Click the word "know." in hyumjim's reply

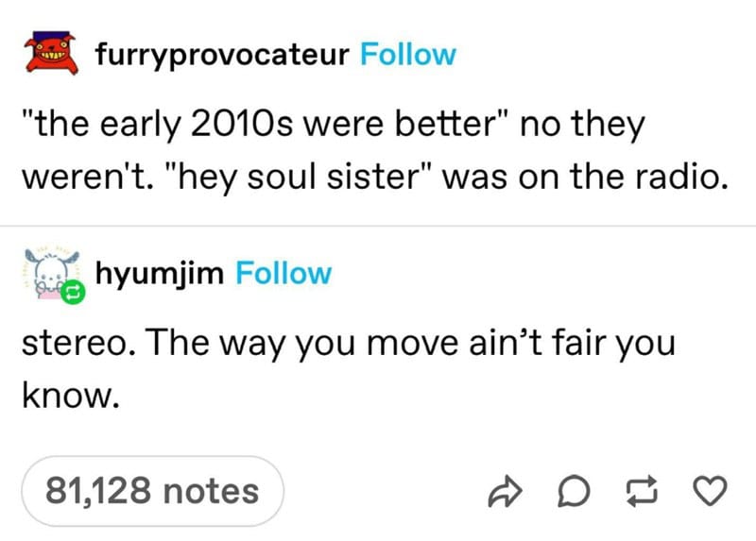tap(70, 395)
